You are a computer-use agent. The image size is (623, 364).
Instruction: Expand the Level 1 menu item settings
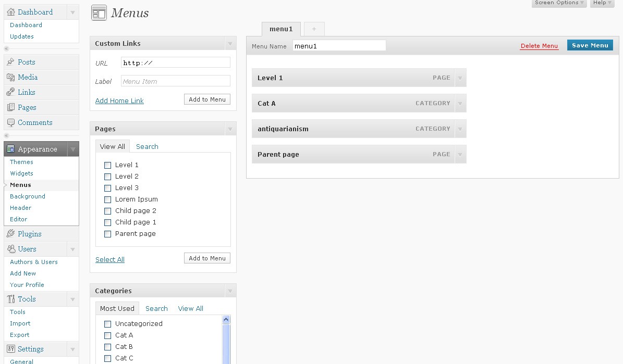pos(460,78)
